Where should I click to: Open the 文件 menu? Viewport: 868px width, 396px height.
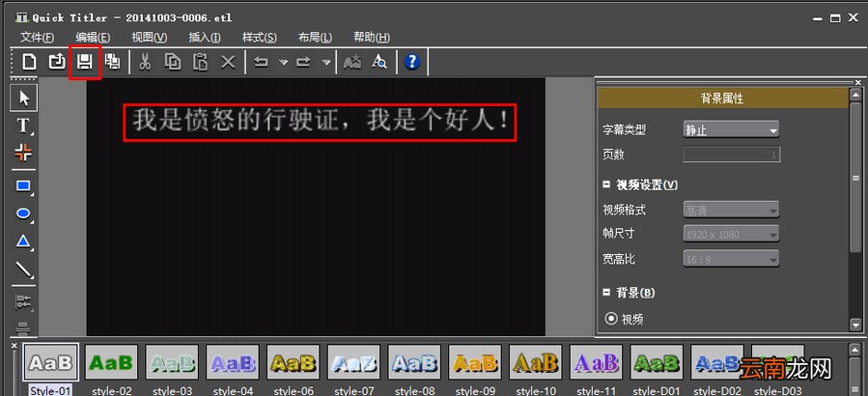point(37,38)
